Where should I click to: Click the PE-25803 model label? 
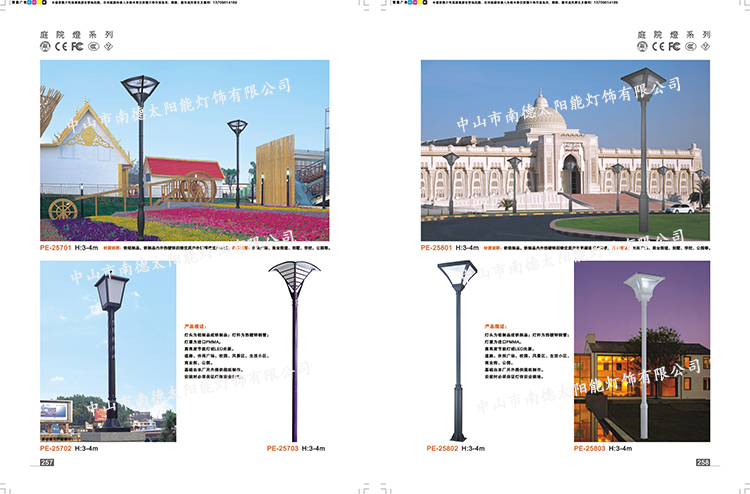(593, 449)
